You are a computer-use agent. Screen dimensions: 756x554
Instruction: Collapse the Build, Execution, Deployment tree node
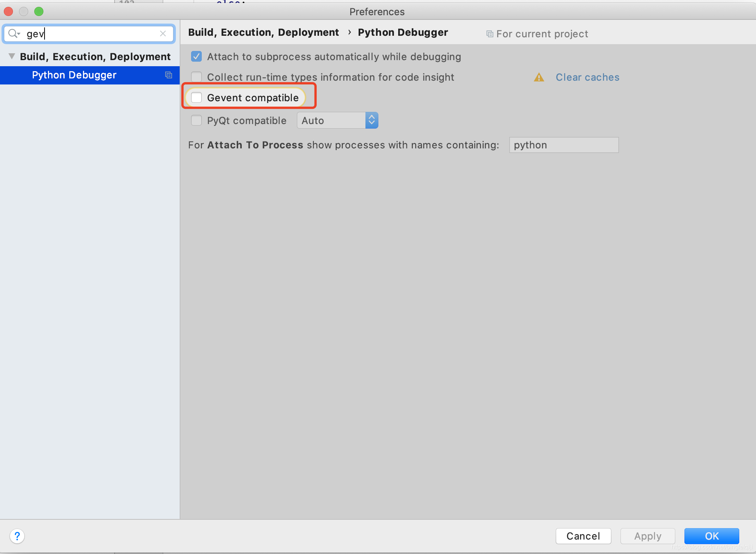[12, 56]
